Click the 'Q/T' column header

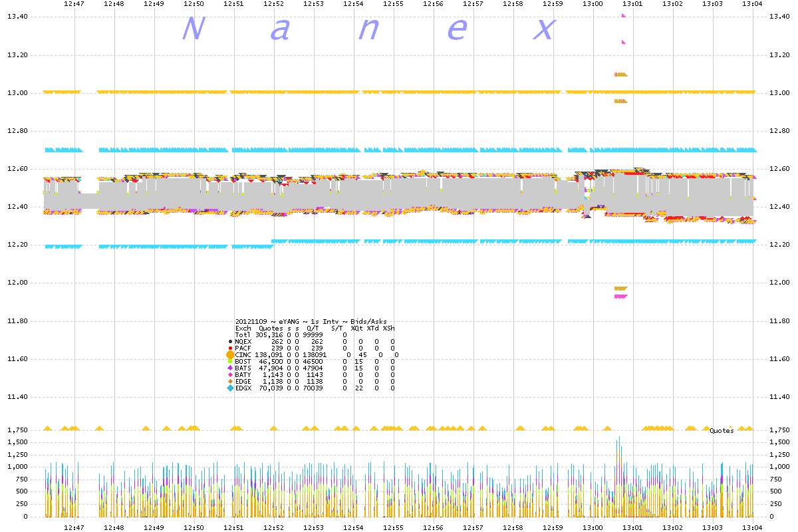click(x=312, y=328)
